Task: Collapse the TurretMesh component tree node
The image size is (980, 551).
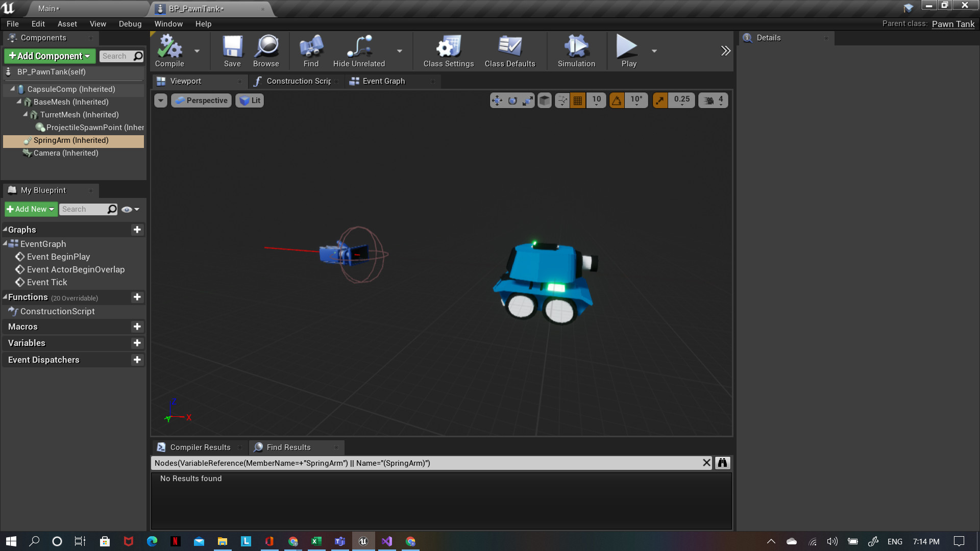Action: click(x=26, y=114)
